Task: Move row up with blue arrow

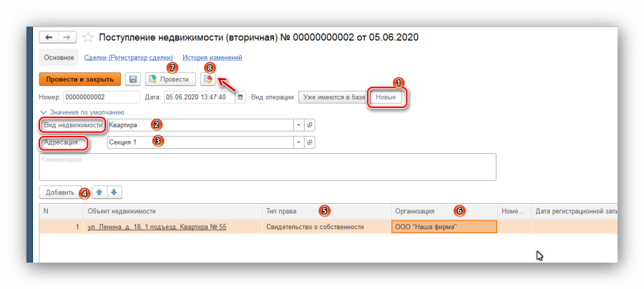Action: pos(100,192)
